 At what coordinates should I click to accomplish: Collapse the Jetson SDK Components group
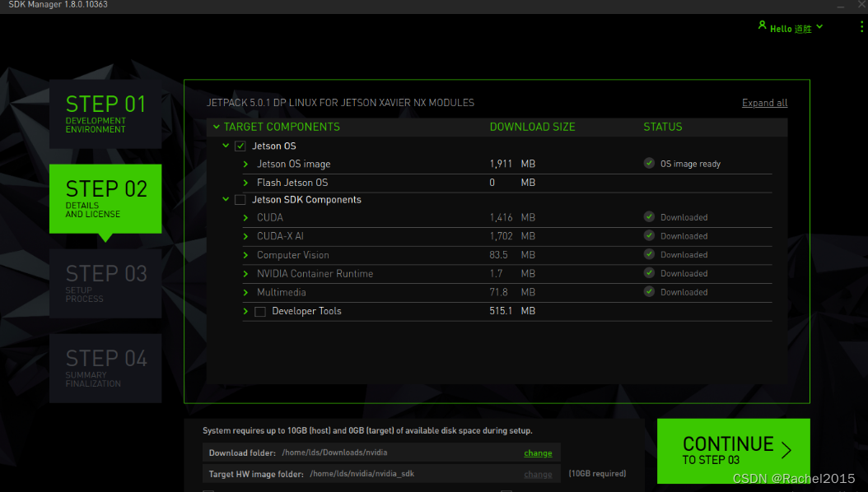coord(226,199)
